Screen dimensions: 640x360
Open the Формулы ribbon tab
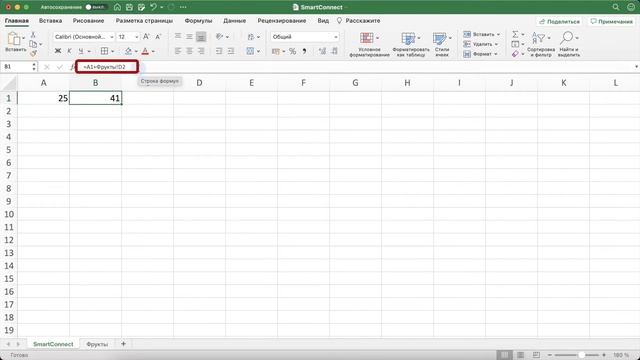click(198, 21)
